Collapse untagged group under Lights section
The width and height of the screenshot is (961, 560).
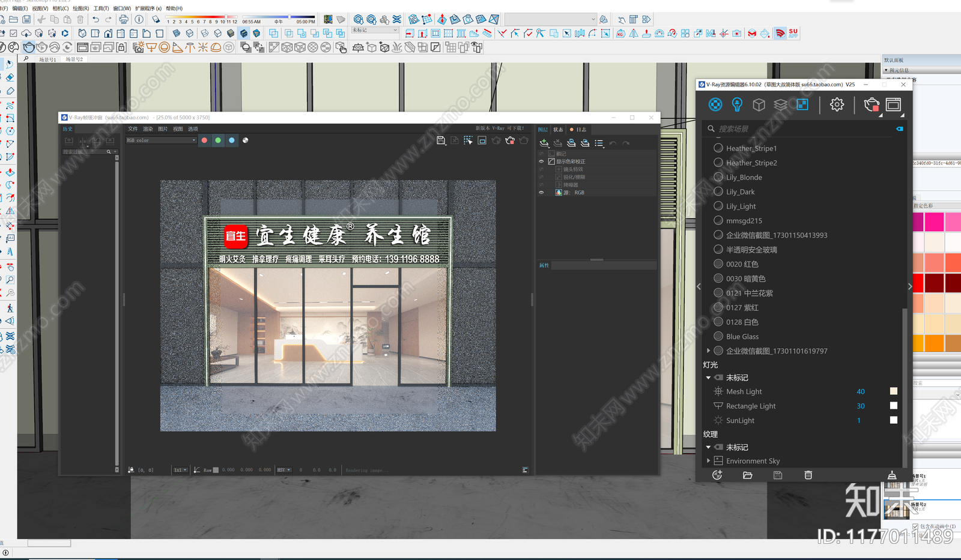point(708,378)
